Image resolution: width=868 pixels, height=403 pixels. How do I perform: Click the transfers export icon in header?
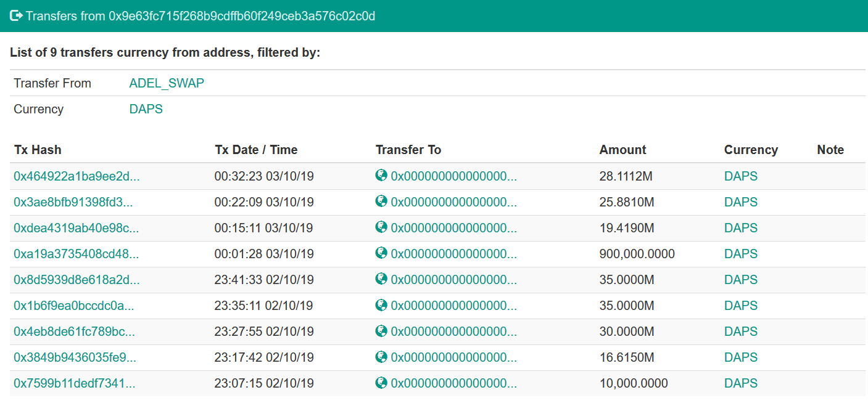point(17,15)
